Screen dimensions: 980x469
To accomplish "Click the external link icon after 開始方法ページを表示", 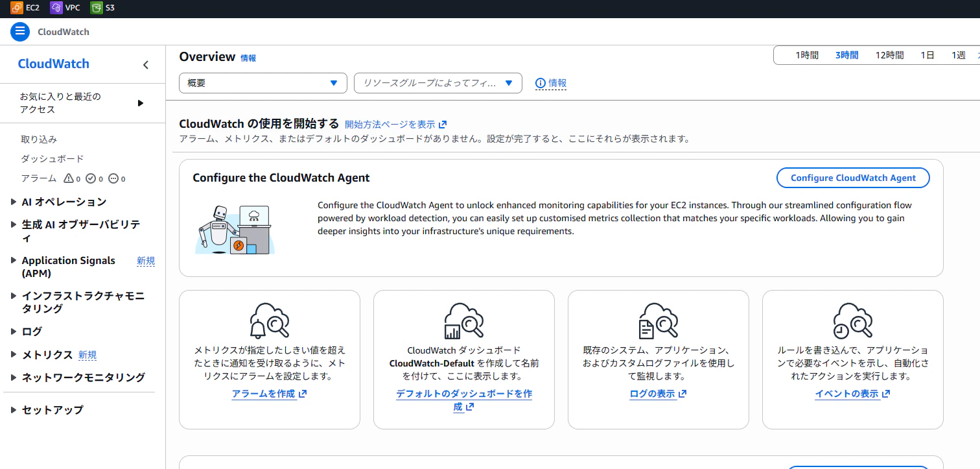I will [x=443, y=125].
